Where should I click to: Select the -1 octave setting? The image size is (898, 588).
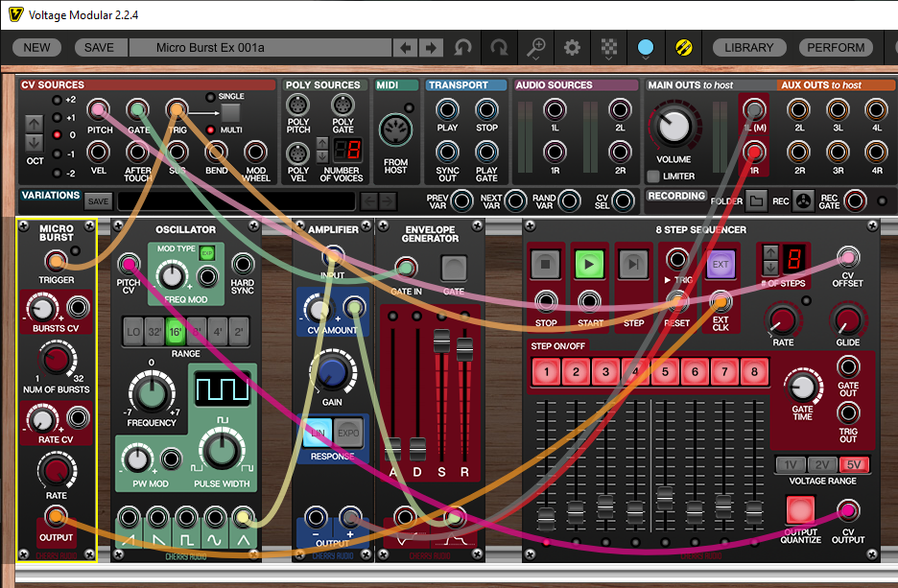tap(57, 154)
